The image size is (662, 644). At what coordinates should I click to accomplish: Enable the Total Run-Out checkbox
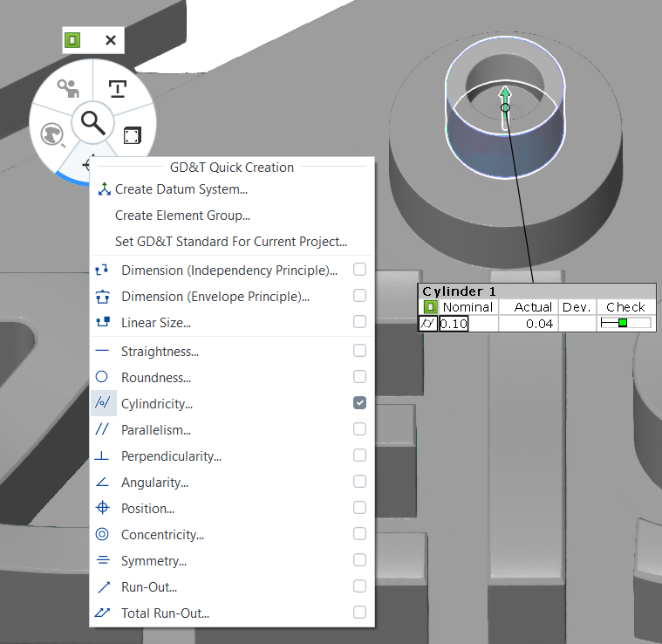click(x=359, y=613)
